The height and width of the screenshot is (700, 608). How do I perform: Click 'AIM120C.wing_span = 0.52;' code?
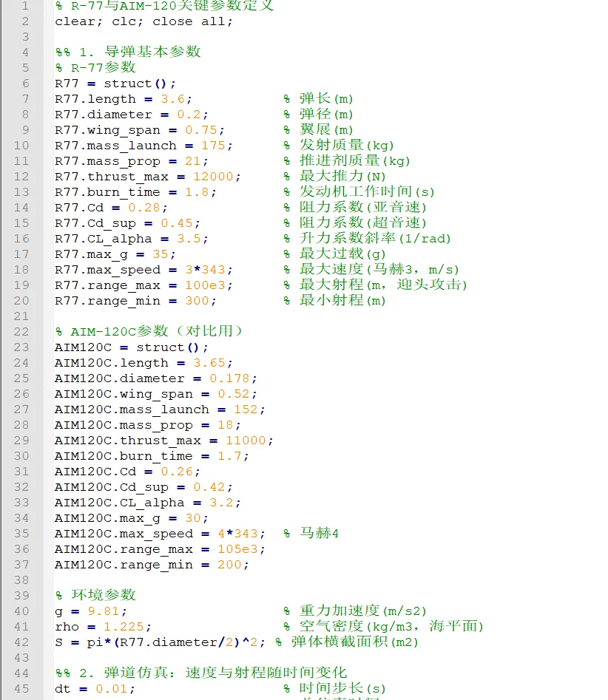[x=156, y=394]
